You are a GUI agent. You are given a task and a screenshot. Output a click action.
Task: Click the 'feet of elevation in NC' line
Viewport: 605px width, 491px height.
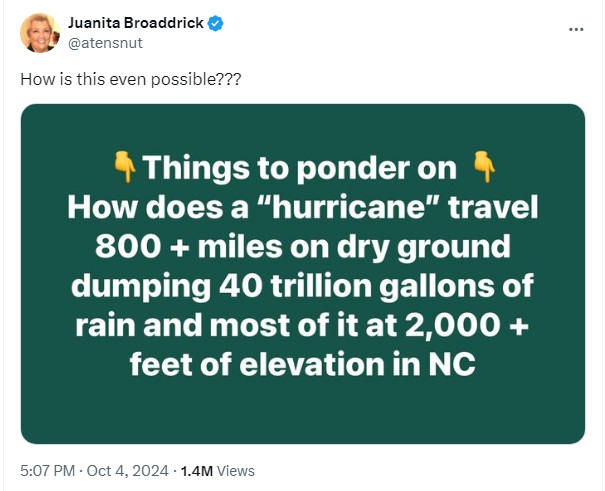(303, 364)
